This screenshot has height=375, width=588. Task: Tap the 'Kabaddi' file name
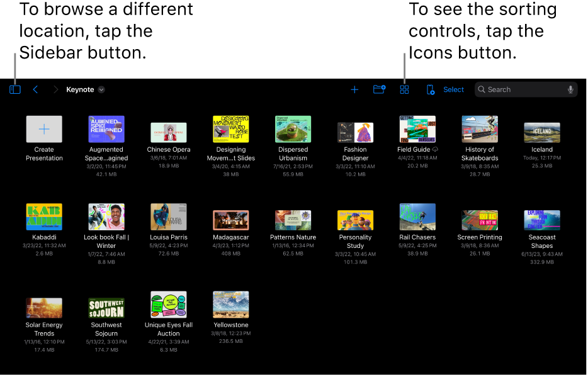point(44,237)
